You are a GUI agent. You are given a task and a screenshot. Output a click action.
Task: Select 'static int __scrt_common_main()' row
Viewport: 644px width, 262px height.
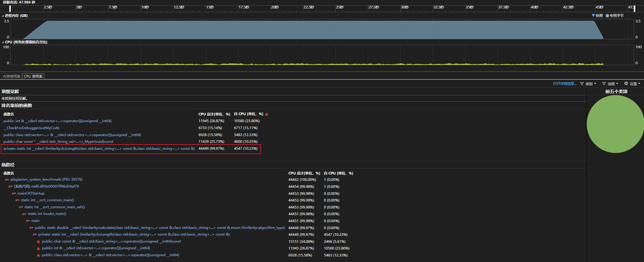(x=47, y=200)
